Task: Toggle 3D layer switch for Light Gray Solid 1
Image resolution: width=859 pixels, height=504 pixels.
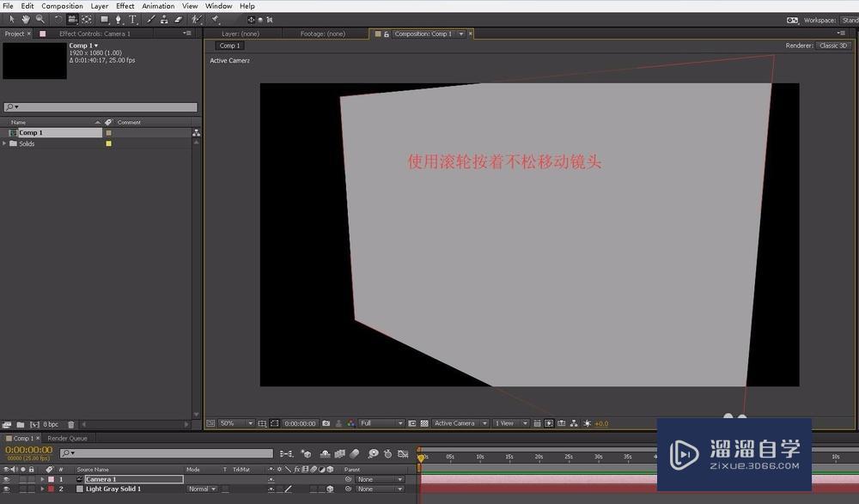Action: [x=330, y=489]
